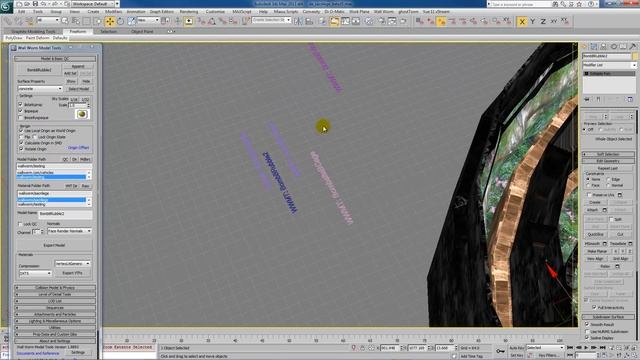Select the Face constraint radio button
The image size is (640, 360).
pos(588,185)
